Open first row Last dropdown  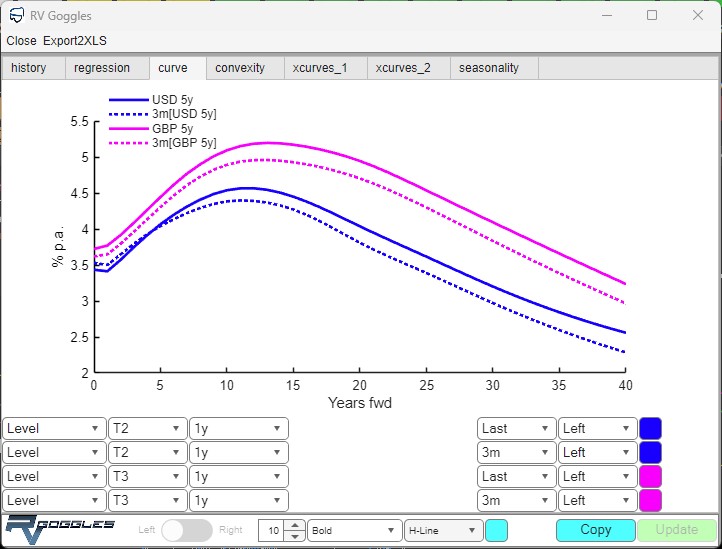click(x=516, y=428)
